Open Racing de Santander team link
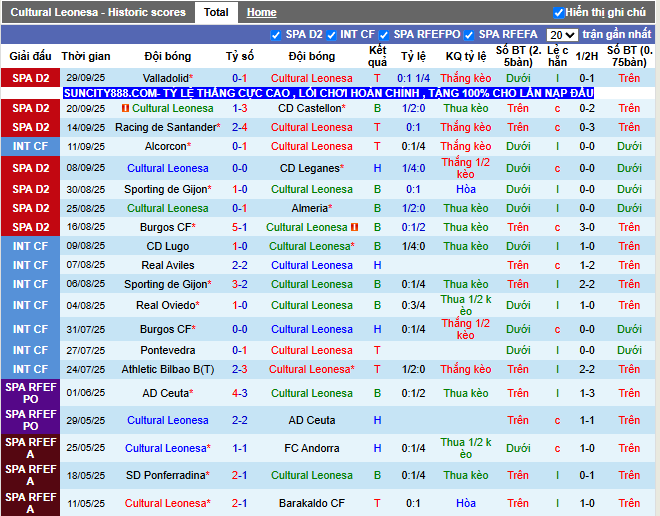This screenshot has height=516, width=660. [x=168, y=127]
